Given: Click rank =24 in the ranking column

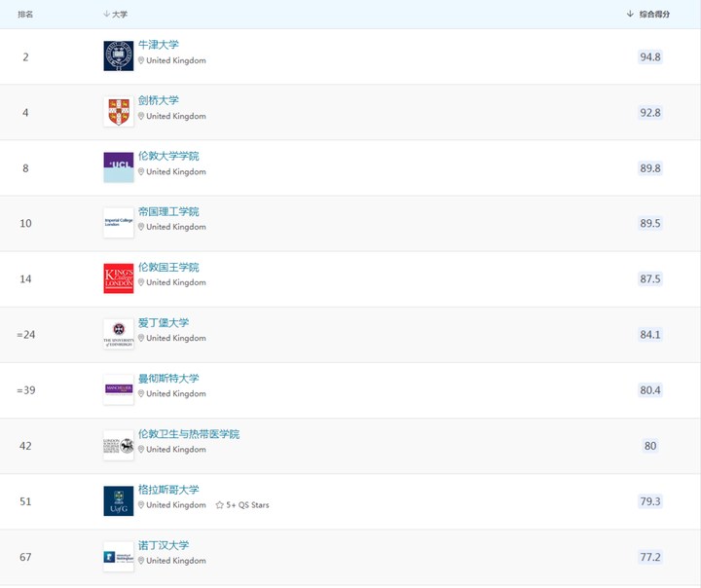Looking at the screenshot, I should pyautogui.click(x=26, y=335).
